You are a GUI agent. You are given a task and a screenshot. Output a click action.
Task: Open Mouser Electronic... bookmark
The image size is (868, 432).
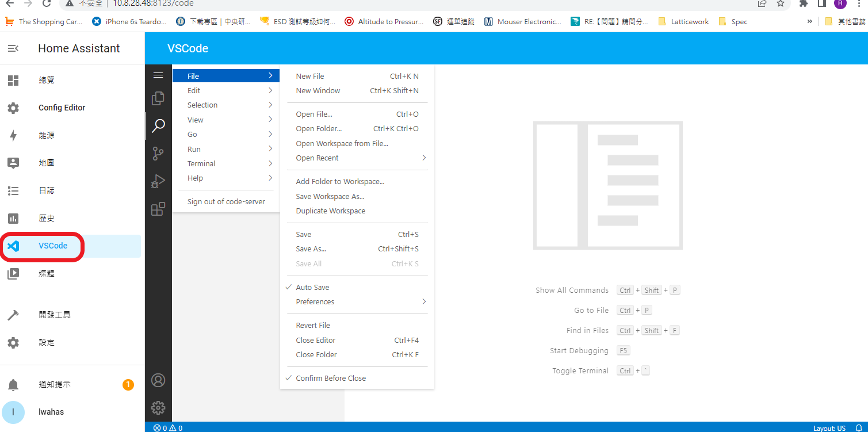tap(523, 21)
